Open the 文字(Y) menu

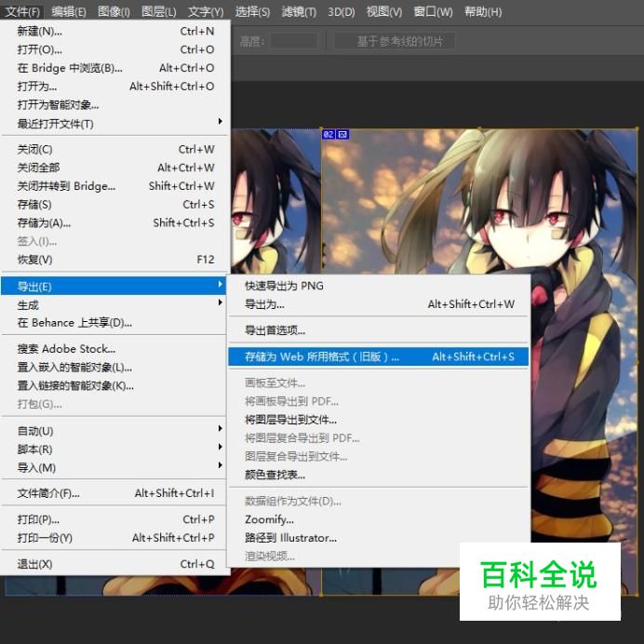pyautogui.click(x=206, y=11)
